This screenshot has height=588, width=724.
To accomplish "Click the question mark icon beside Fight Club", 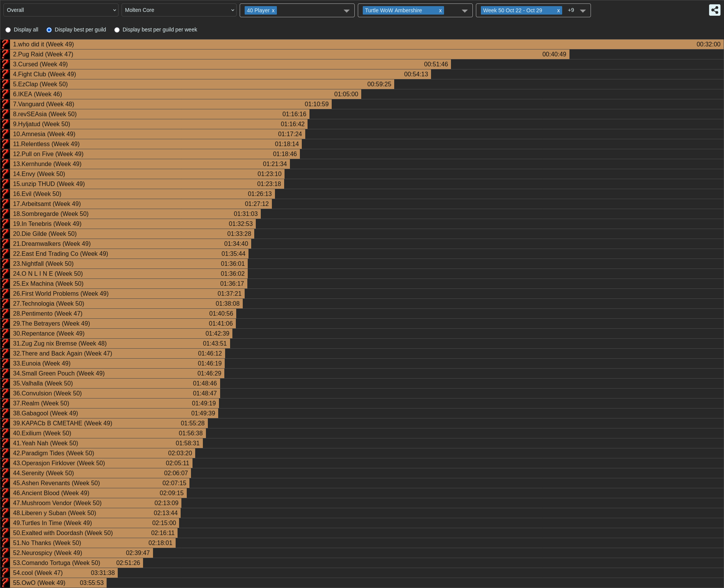I will point(5,74).
